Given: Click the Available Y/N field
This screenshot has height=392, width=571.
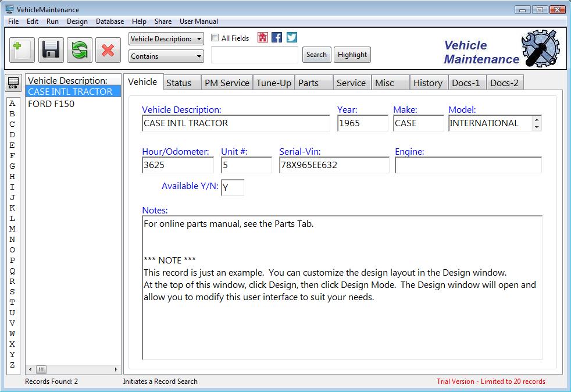Looking at the screenshot, I should (233, 187).
